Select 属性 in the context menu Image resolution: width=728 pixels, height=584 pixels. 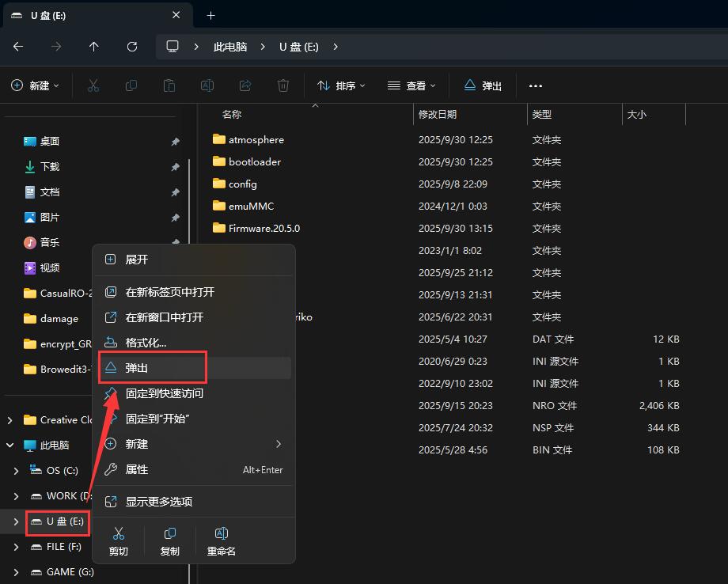tap(137, 469)
